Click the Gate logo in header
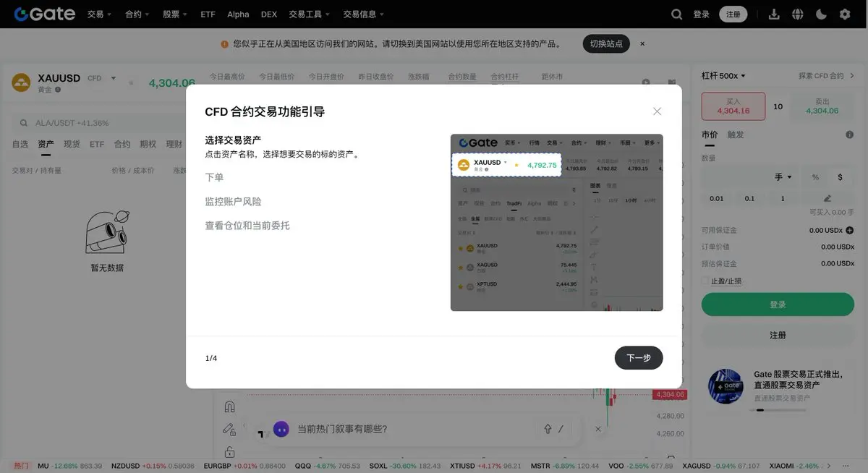The height and width of the screenshot is (473, 868). coord(45,14)
